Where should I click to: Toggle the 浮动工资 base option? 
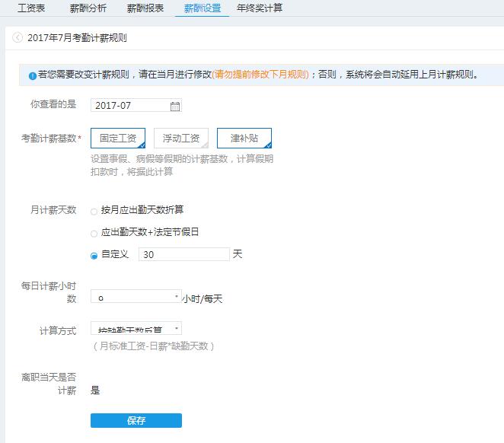point(181,139)
